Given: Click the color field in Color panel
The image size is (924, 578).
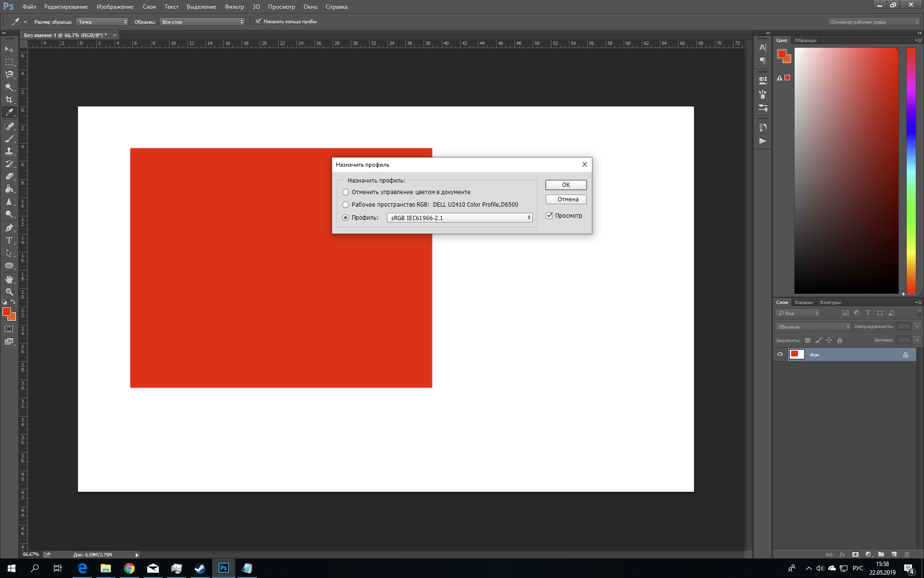Looking at the screenshot, I should tap(846, 171).
